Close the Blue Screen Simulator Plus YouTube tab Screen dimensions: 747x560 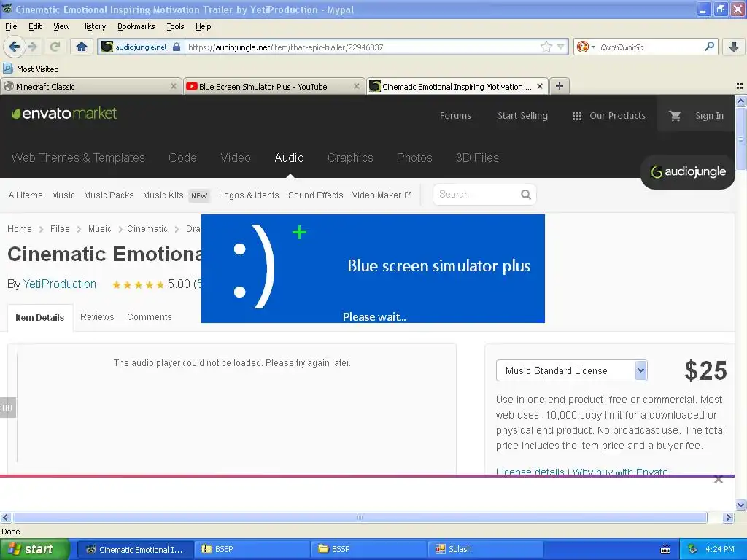click(356, 86)
